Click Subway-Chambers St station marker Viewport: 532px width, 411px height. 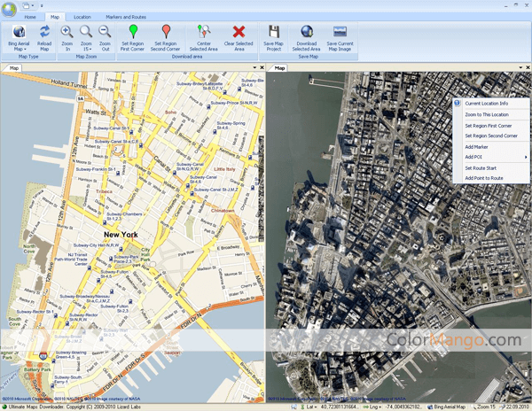(105, 223)
